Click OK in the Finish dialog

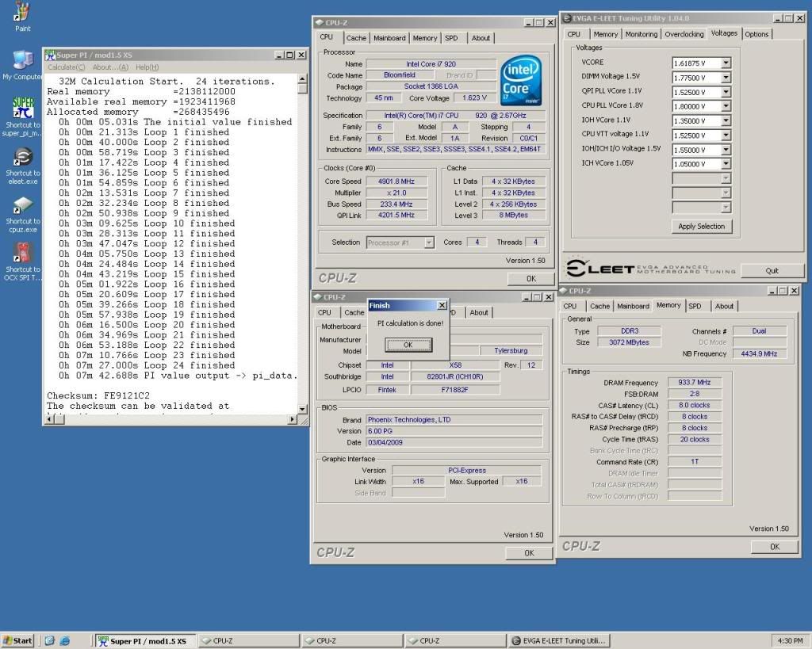pos(408,345)
